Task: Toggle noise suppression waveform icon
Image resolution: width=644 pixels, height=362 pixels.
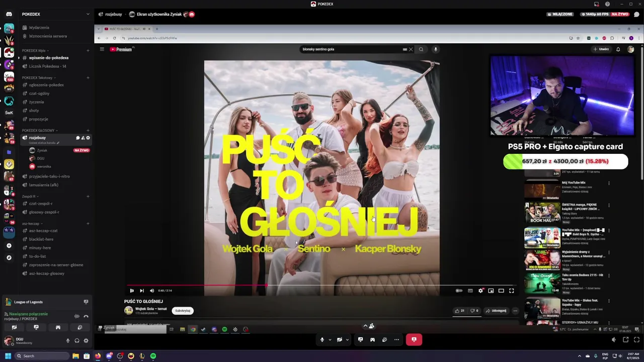Action: [76, 316]
